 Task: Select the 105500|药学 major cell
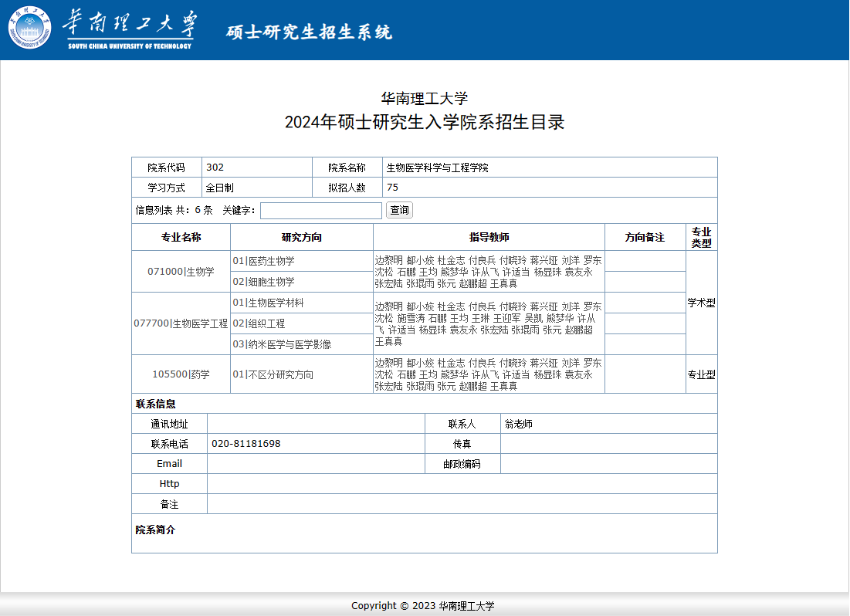click(181, 374)
